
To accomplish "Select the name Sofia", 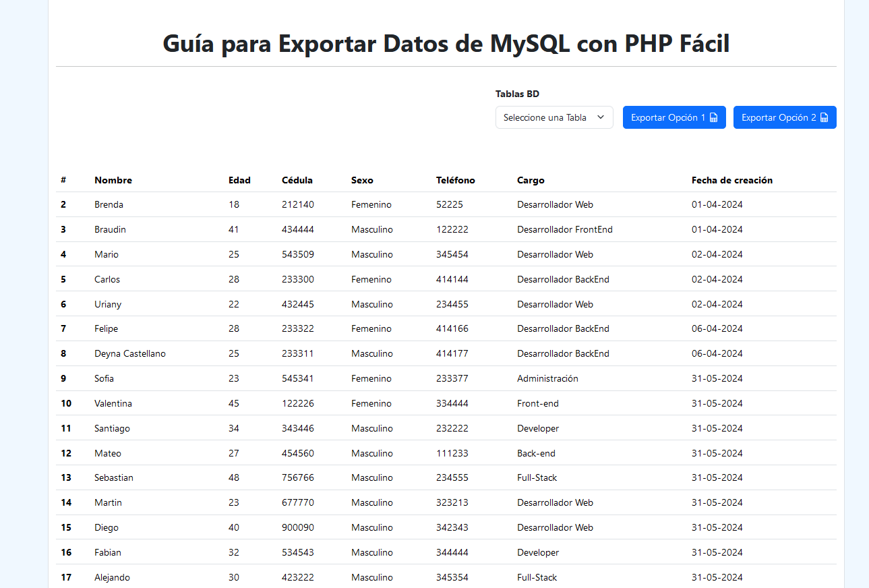I will pos(104,378).
